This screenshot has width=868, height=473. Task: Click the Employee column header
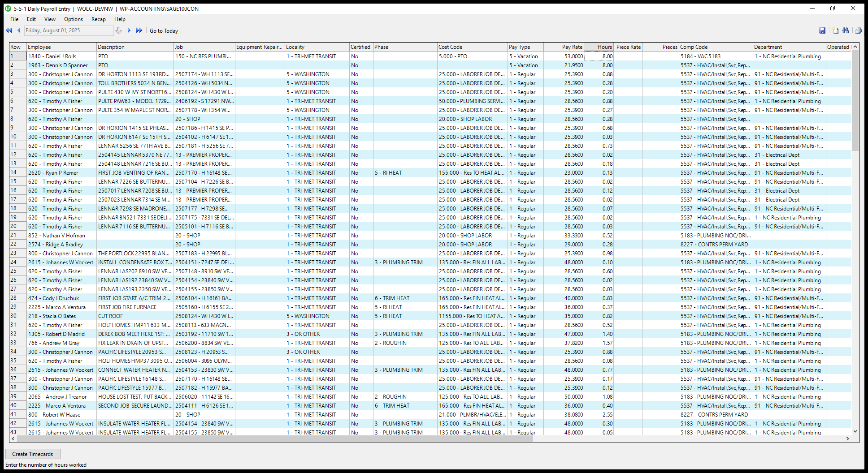click(x=61, y=47)
